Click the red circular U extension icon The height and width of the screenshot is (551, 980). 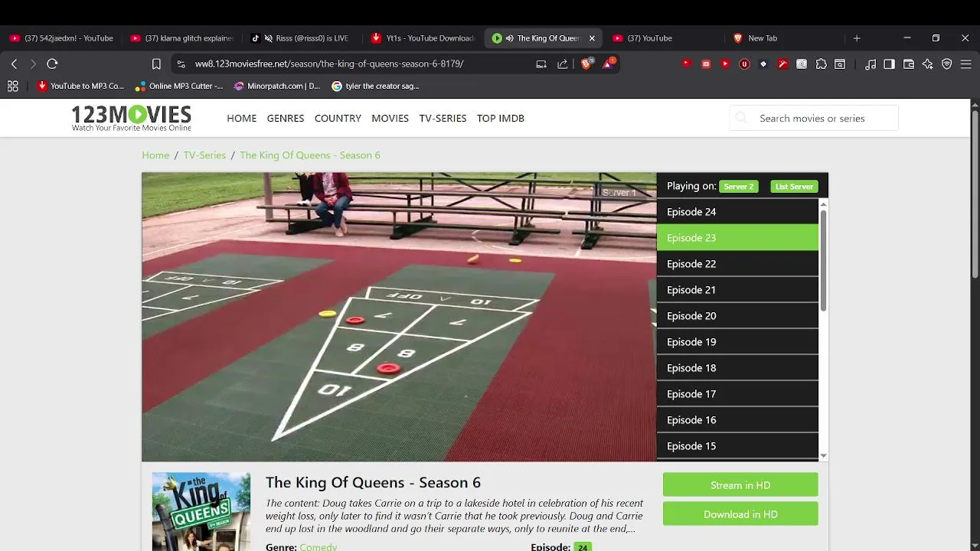[744, 64]
